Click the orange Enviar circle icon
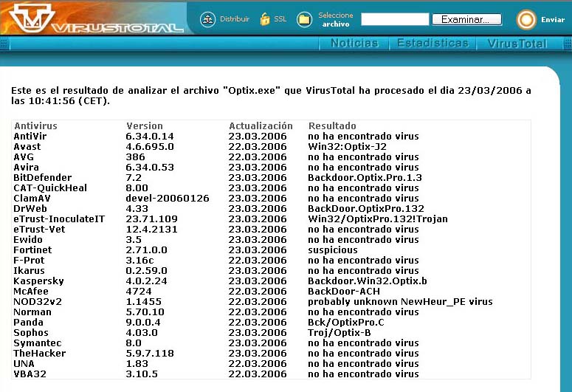572x392 pixels. pos(526,20)
